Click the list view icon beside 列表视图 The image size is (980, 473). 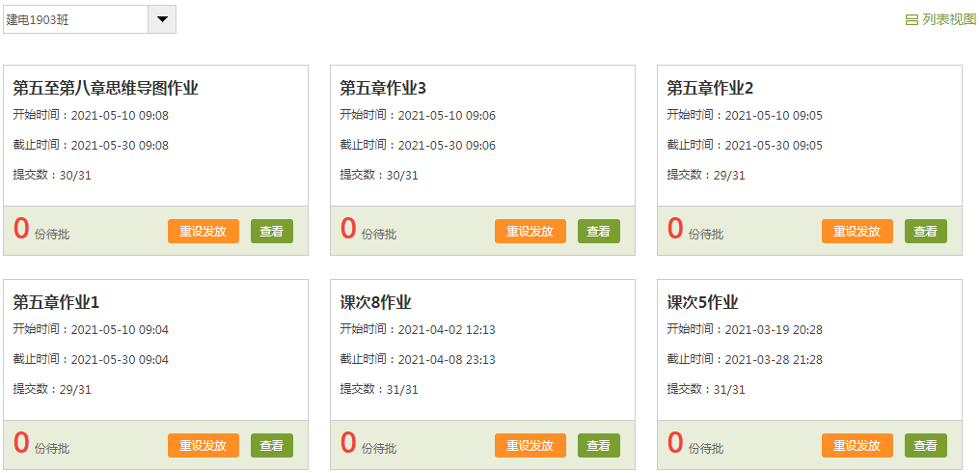click(912, 19)
